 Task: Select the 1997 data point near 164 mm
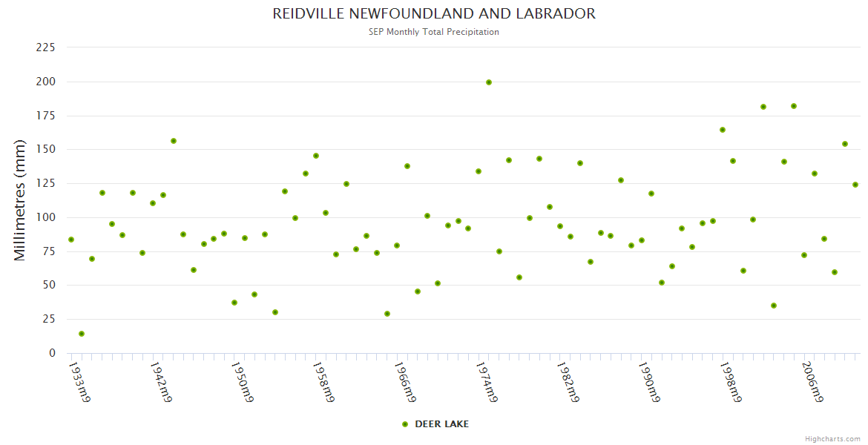(723, 130)
